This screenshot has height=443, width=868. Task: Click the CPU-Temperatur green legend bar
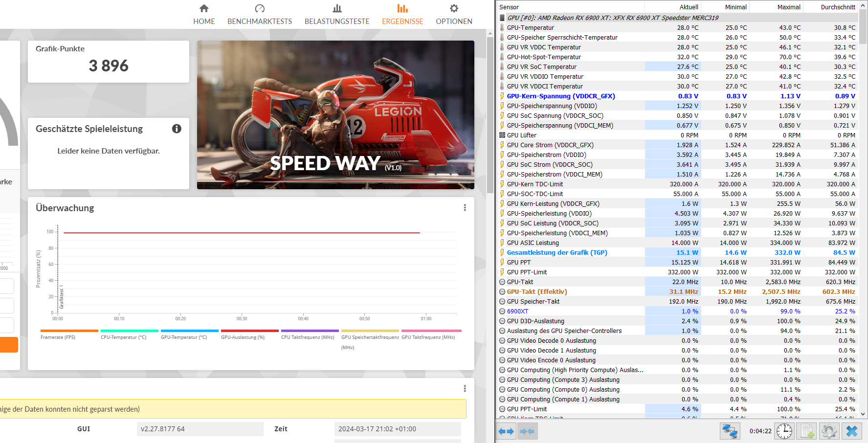pos(130,331)
